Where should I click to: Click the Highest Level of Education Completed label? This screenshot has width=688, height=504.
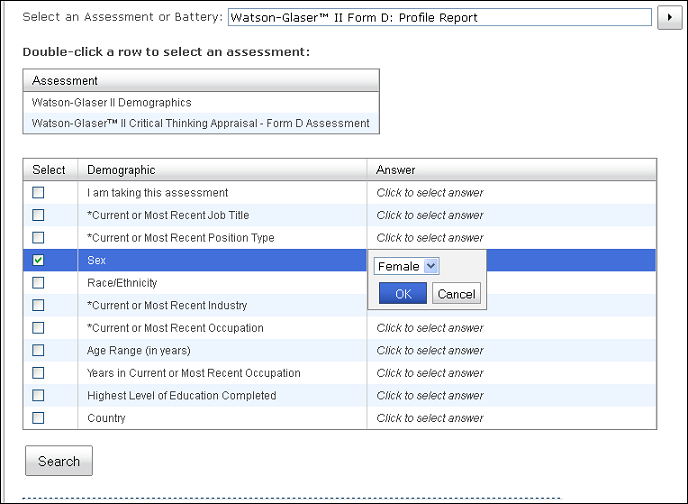pyautogui.click(x=182, y=396)
